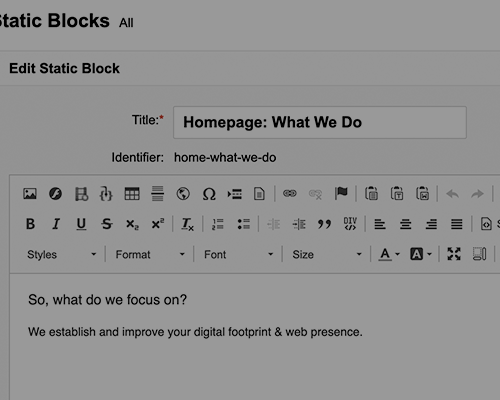This screenshot has width=500, height=400.
Task: Click 'So, what do we focus on?' line
Action: coord(107,300)
